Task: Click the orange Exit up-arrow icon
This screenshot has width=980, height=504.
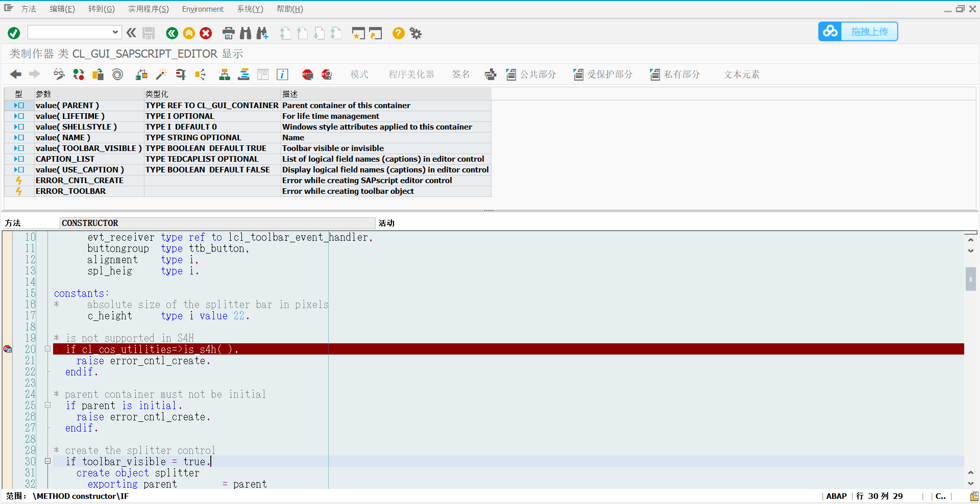Action: pyautogui.click(x=189, y=33)
